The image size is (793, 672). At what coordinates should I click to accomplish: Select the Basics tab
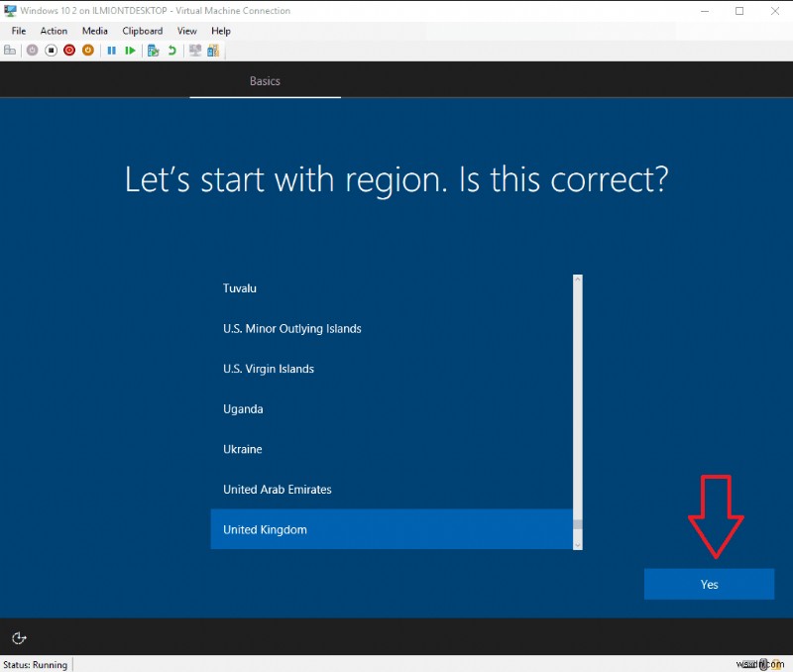pos(265,81)
